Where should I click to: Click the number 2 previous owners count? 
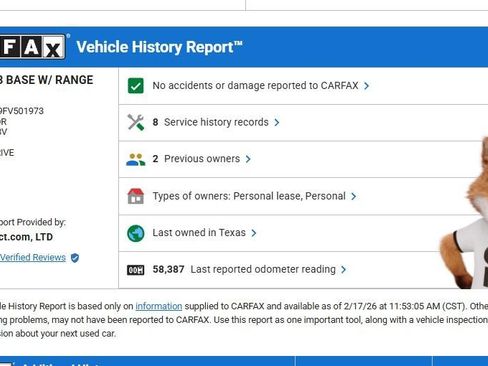coord(155,159)
